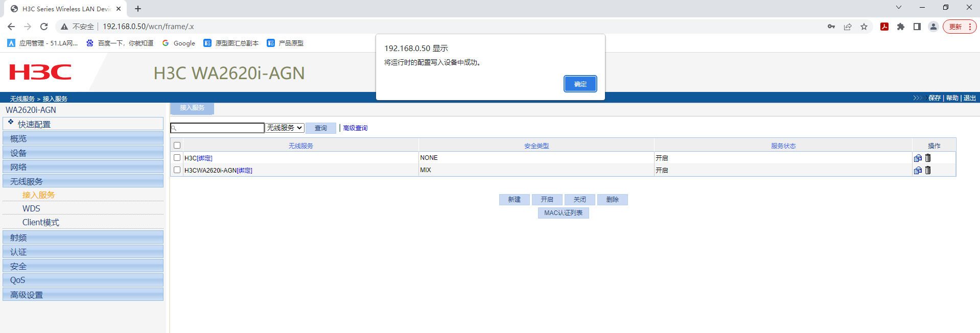
Task: Open the 百度一下 bookmark
Action: [x=120, y=43]
